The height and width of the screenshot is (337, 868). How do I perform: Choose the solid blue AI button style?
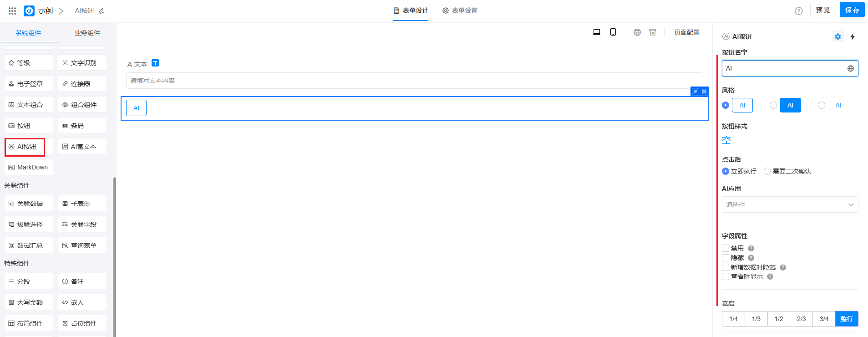coord(773,105)
